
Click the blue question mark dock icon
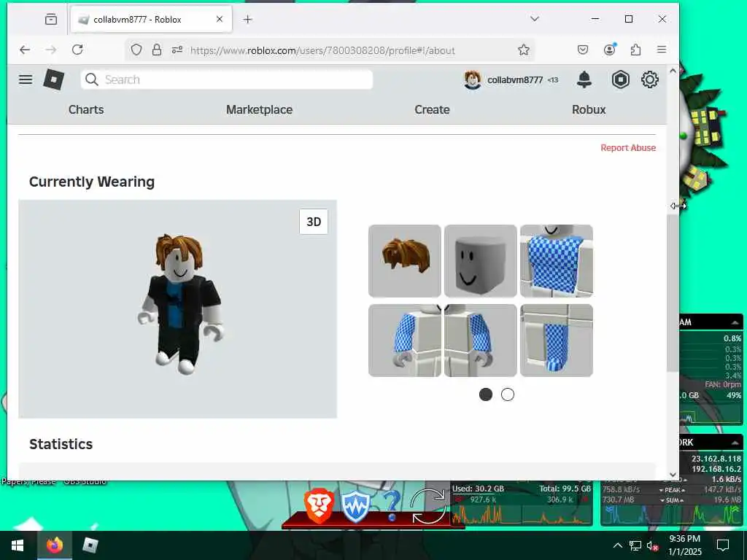click(x=392, y=506)
